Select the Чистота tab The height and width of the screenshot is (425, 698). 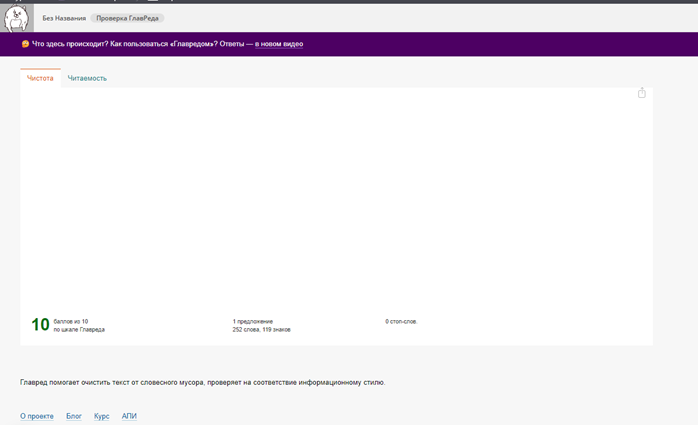click(x=40, y=78)
